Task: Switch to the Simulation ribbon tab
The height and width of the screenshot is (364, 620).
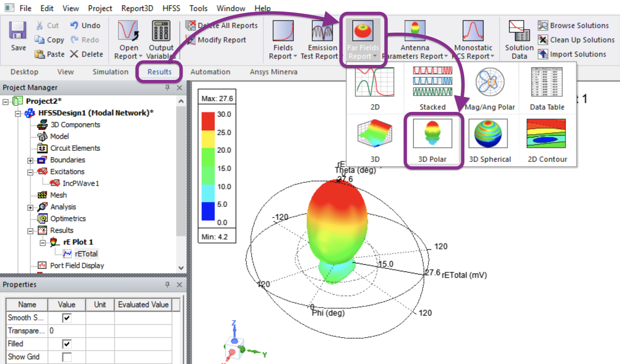Action: pyautogui.click(x=110, y=72)
